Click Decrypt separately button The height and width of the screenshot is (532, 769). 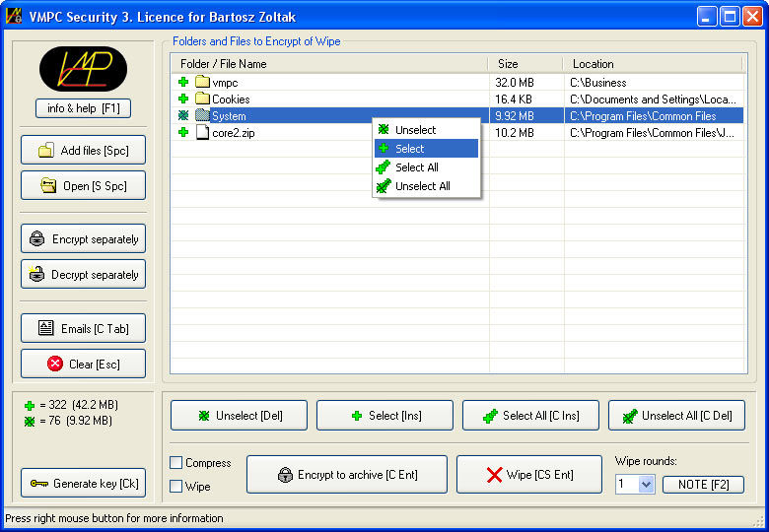(x=84, y=274)
